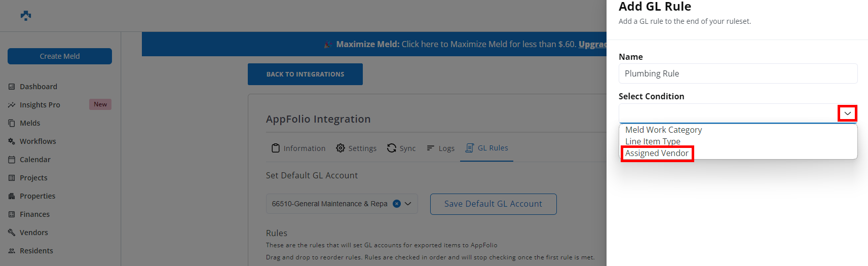Open Vendors in the sidebar
The image size is (868, 266).
[x=33, y=233]
